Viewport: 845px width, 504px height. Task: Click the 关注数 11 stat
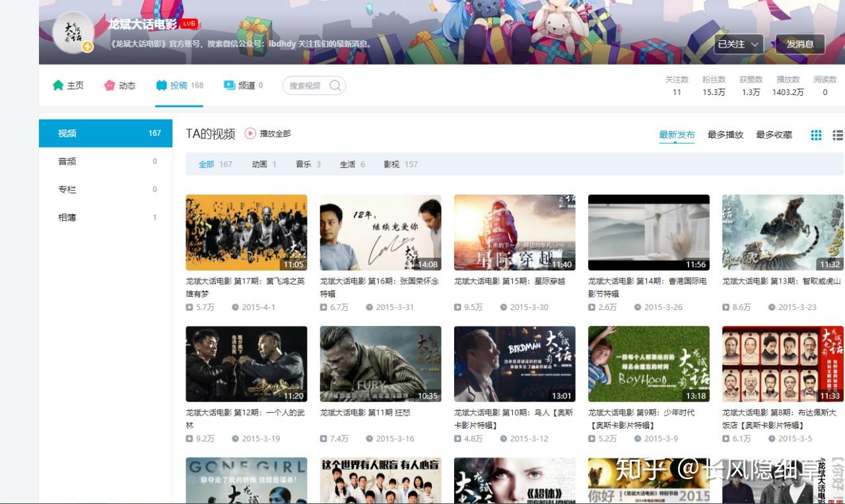click(677, 86)
